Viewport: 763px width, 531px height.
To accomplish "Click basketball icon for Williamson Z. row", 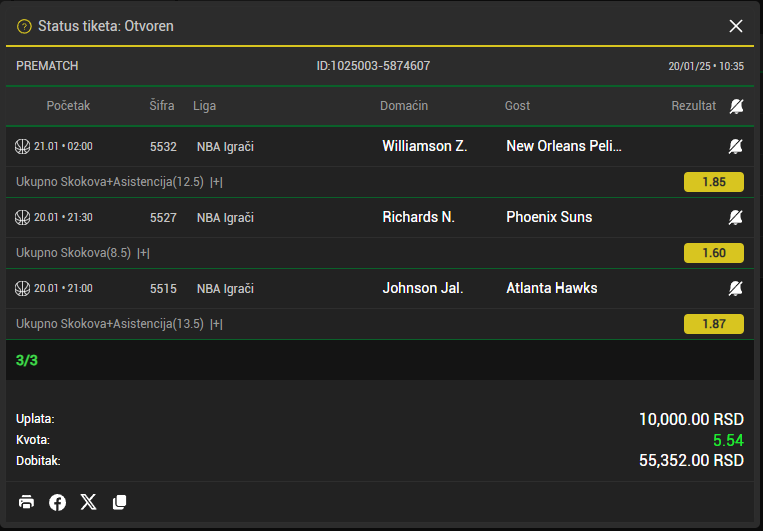I will pos(22,146).
